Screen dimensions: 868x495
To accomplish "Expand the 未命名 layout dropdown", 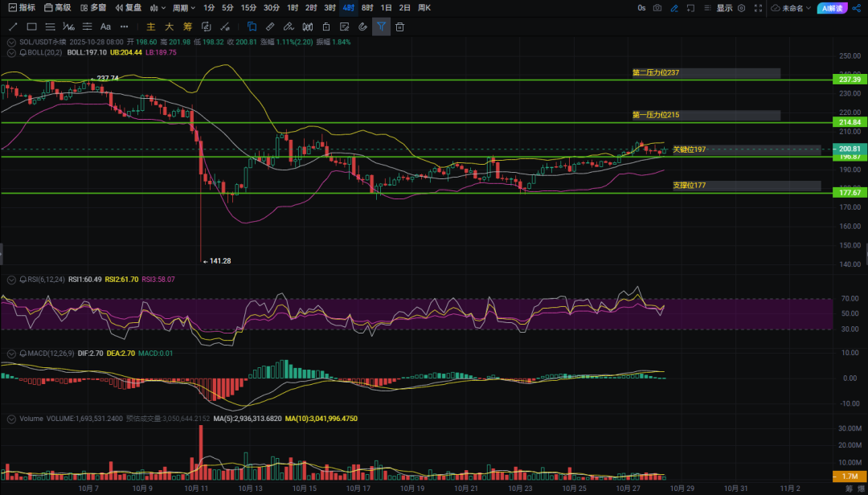I will coord(791,8).
